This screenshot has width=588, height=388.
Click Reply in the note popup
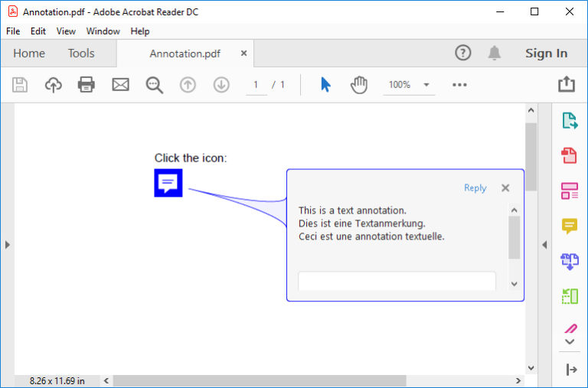pyautogui.click(x=475, y=187)
